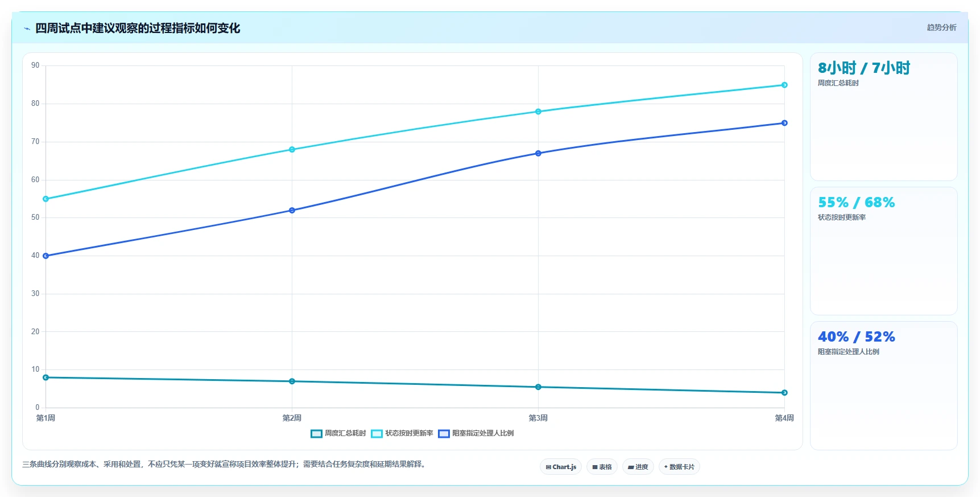Click the 周度汇总耗时 point at 第1周
This screenshot has height=497, width=980.
pos(46,377)
